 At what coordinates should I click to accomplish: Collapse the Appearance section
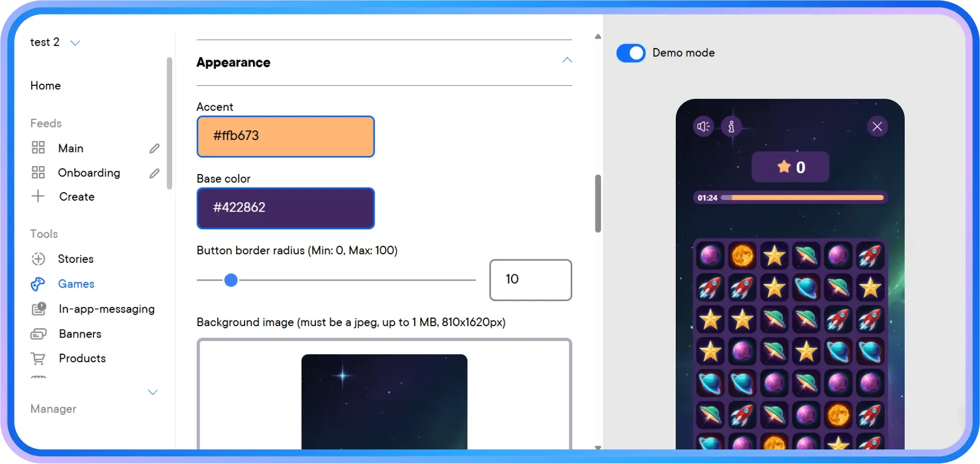[x=567, y=60]
